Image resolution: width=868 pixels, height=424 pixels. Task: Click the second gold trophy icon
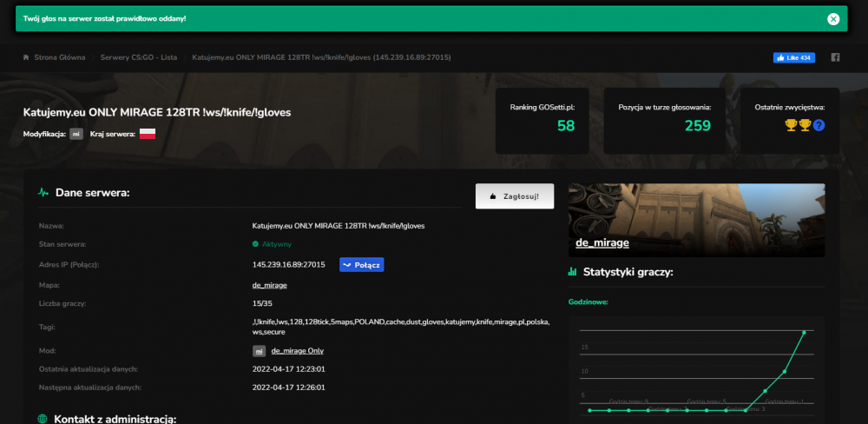tap(805, 126)
